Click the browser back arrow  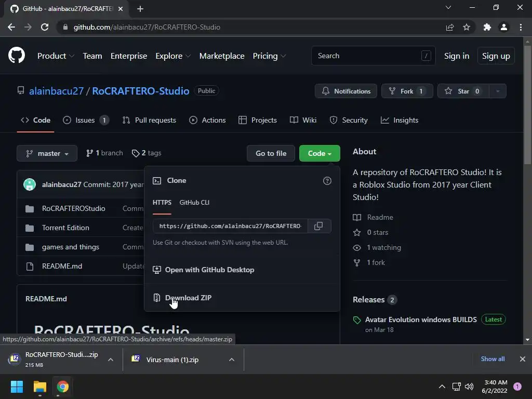pos(11,27)
